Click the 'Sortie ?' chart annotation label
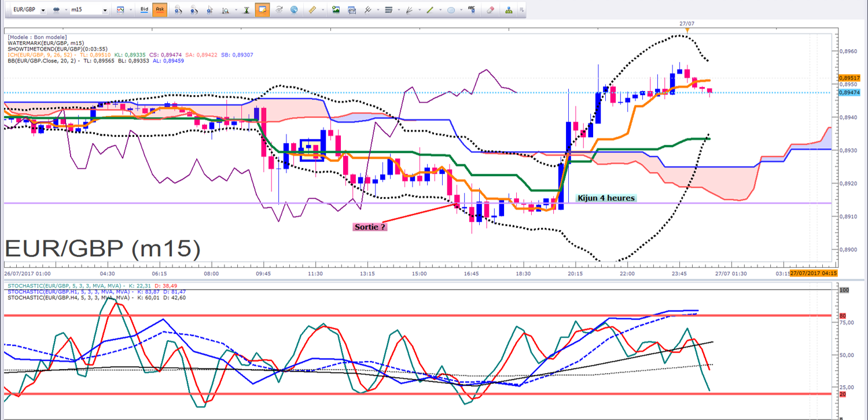The width and height of the screenshot is (868, 420). coord(370,227)
